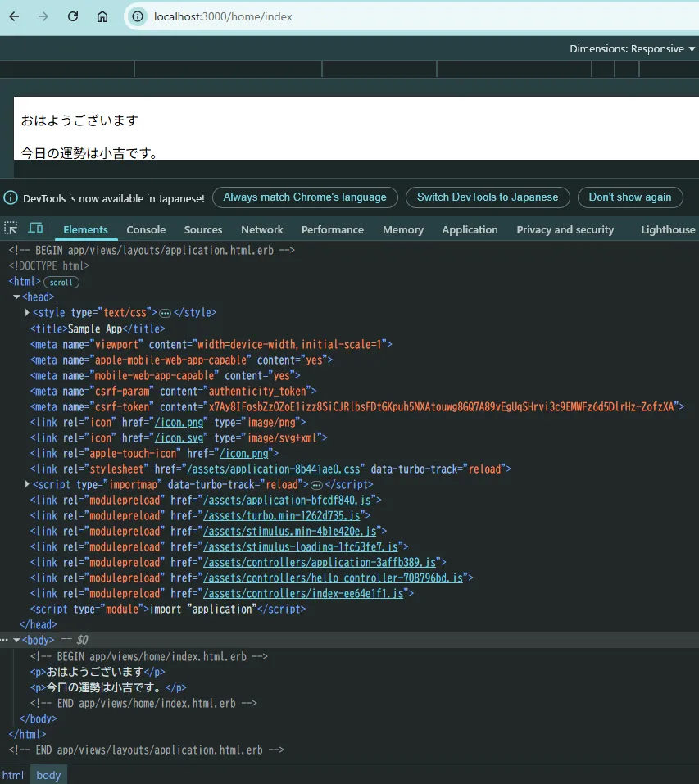Reload the page with the refresh icon
This screenshot has height=784, width=699.
pyautogui.click(x=73, y=16)
